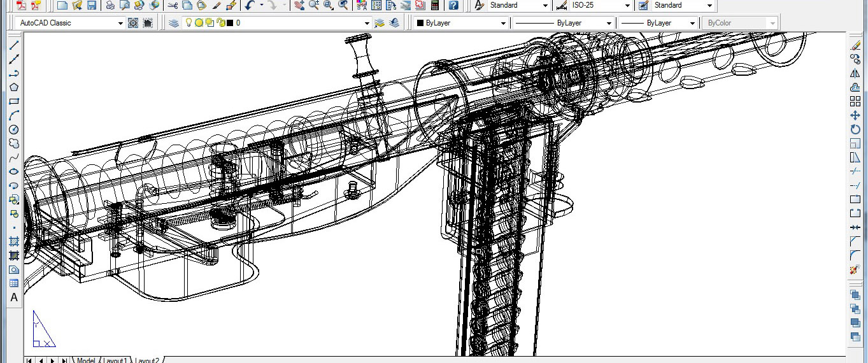Open the layer 0 dropdown list

point(367,23)
